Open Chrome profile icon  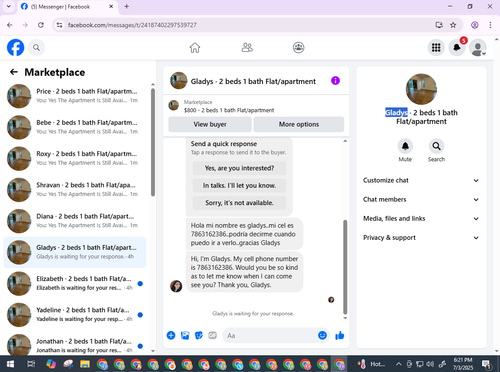point(475,25)
